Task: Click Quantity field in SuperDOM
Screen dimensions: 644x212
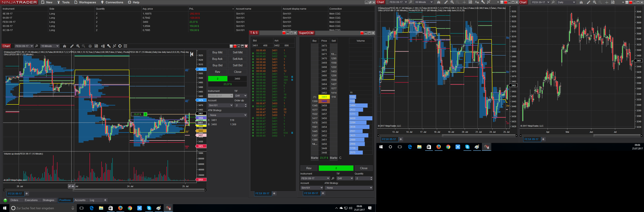Action: [364, 178]
